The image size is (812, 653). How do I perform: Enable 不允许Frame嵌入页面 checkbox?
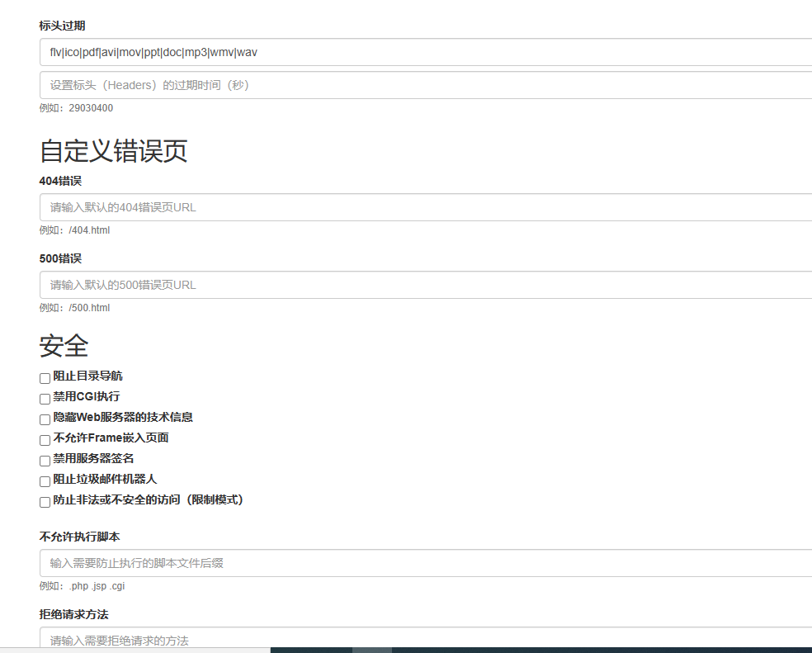tap(45, 440)
